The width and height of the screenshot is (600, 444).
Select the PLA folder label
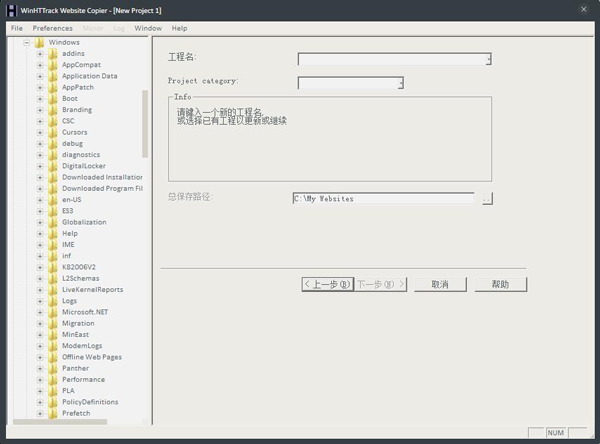click(x=68, y=391)
